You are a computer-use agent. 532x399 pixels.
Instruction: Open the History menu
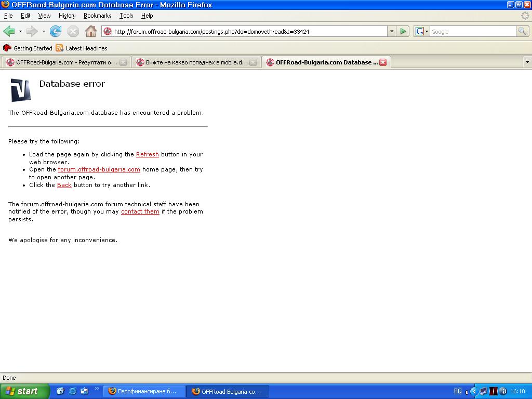67,16
